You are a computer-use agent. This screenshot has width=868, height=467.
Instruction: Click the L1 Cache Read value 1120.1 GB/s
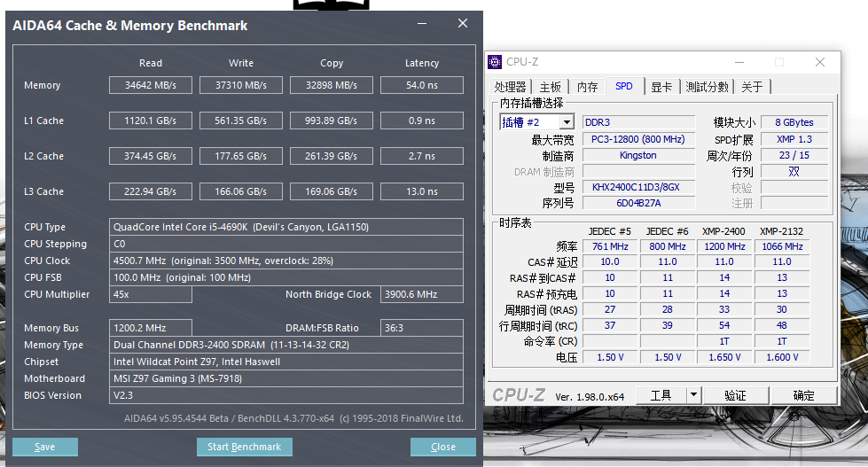[x=151, y=121]
